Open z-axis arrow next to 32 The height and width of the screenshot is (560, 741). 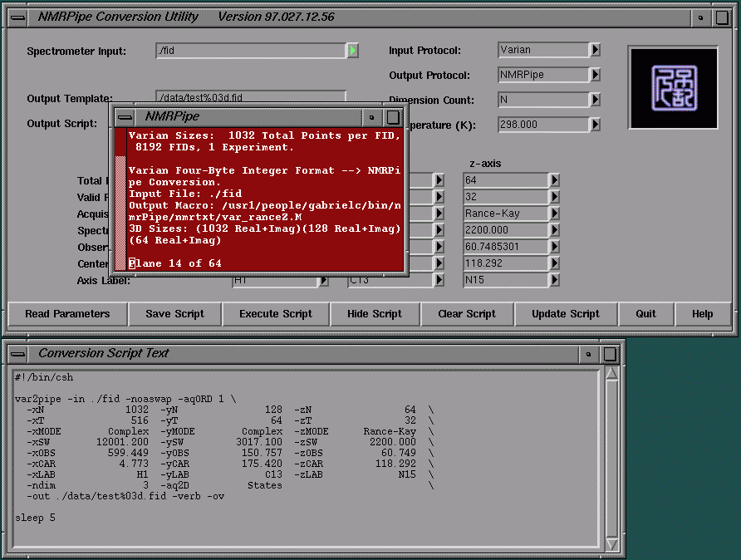point(554,197)
